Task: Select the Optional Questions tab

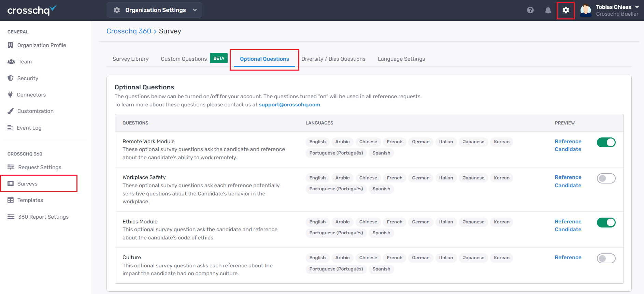Action: 264,59
